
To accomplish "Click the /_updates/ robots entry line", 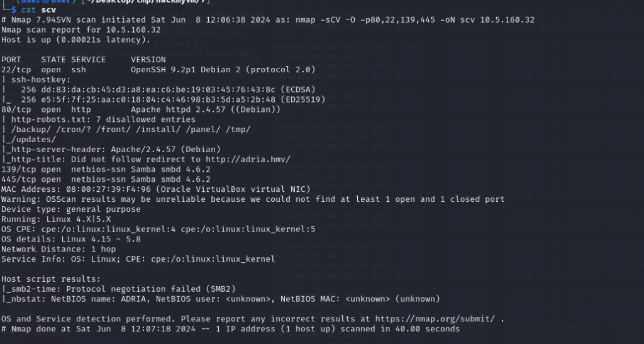I will [x=29, y=139].
